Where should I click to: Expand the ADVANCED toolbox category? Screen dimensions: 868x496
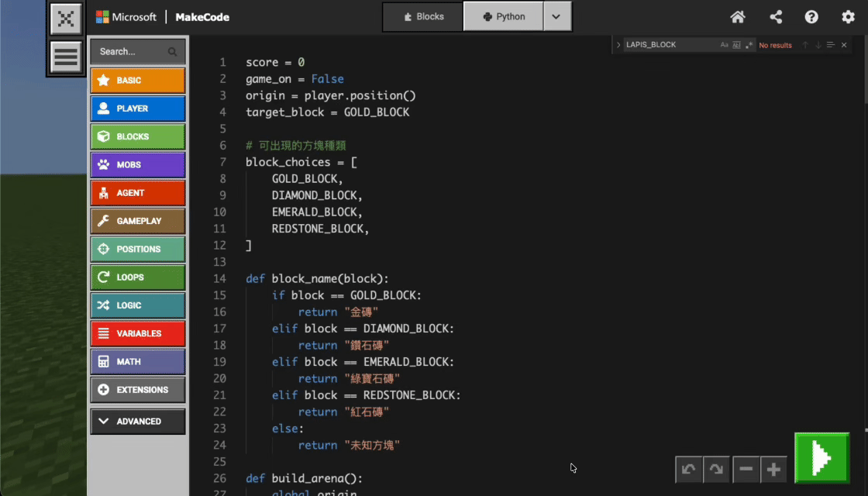coord(138,422)
